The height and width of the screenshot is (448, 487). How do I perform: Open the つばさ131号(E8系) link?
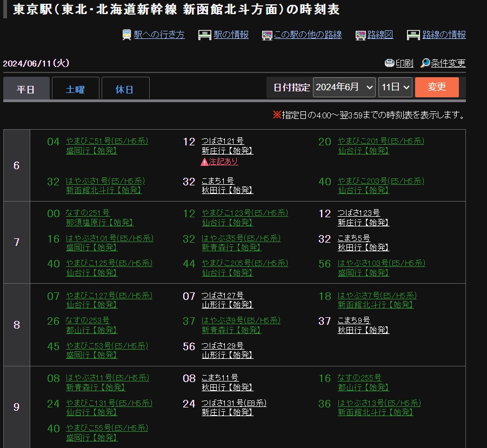[234, 403]
